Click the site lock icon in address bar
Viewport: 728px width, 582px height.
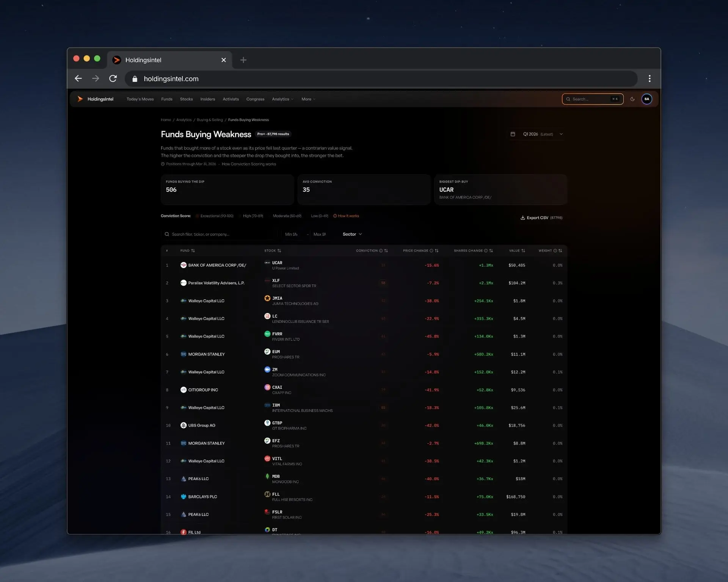coord(135,79)
